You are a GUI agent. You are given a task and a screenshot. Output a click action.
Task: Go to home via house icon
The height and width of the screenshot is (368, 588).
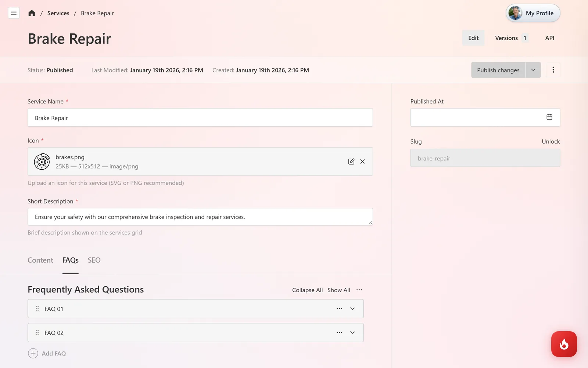32,13
